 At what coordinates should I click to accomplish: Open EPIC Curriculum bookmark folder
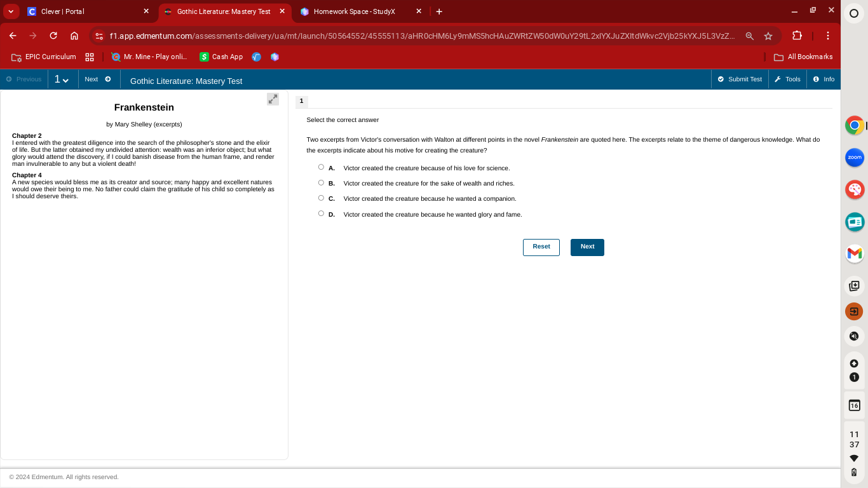44,57
